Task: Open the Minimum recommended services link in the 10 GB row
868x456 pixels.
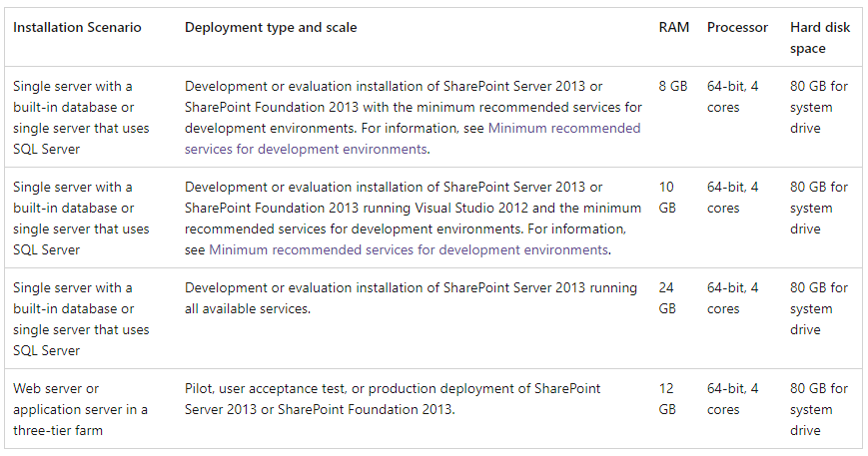Action: tap(409, 249)
